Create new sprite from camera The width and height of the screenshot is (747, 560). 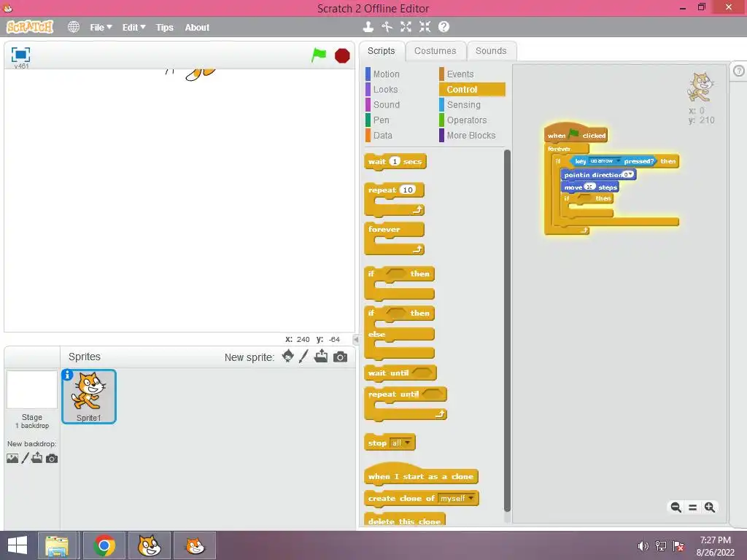point(340,357)
